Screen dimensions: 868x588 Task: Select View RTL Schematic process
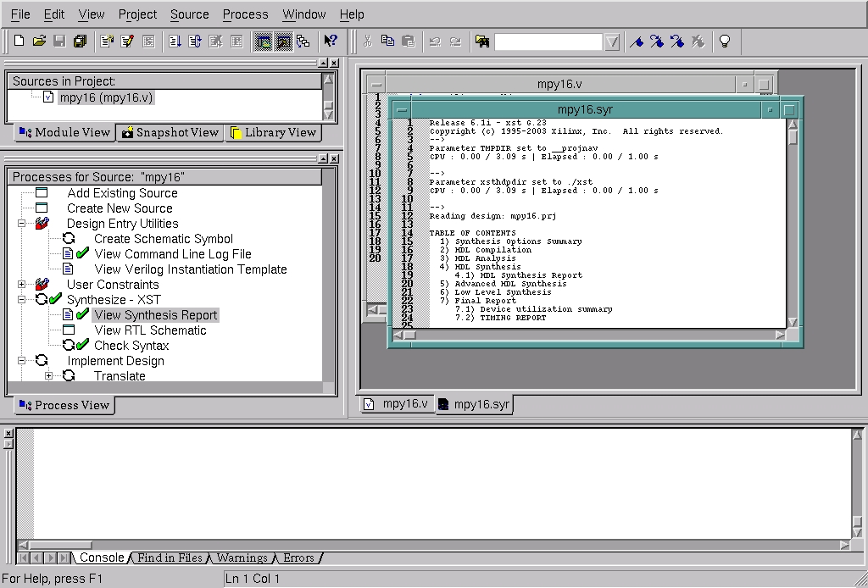pyautogui.click(x=150, y=330)
